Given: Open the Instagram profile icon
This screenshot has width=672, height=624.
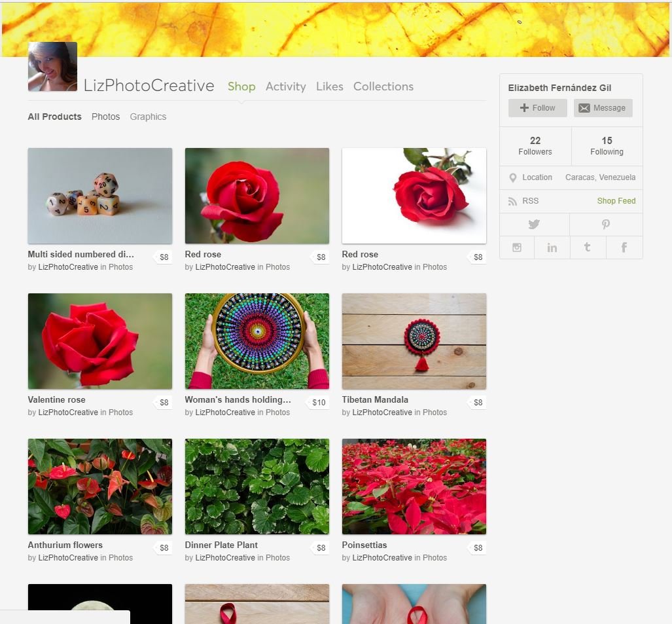Looking at the screenshot, I should point(517,248).
